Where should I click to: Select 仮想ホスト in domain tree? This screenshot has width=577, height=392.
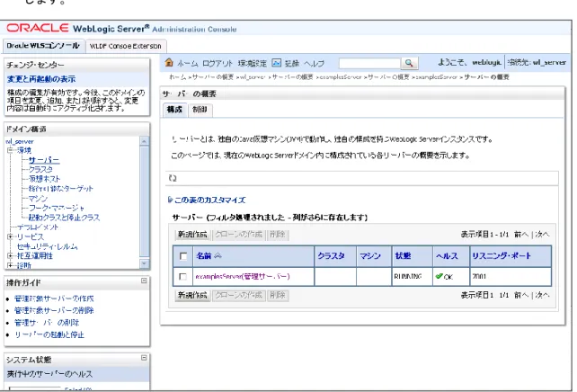pos(44,179)
